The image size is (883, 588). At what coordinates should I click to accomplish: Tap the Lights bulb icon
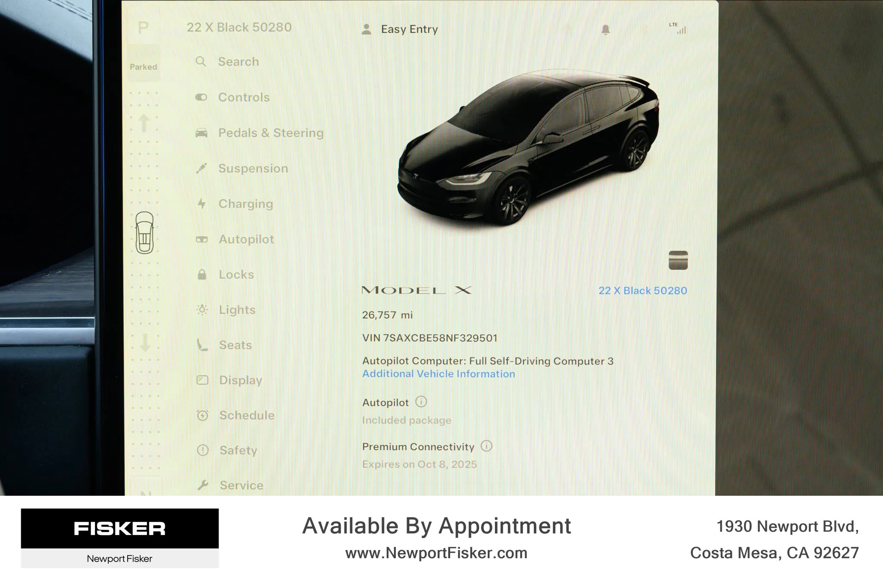[x=202, y=310]
